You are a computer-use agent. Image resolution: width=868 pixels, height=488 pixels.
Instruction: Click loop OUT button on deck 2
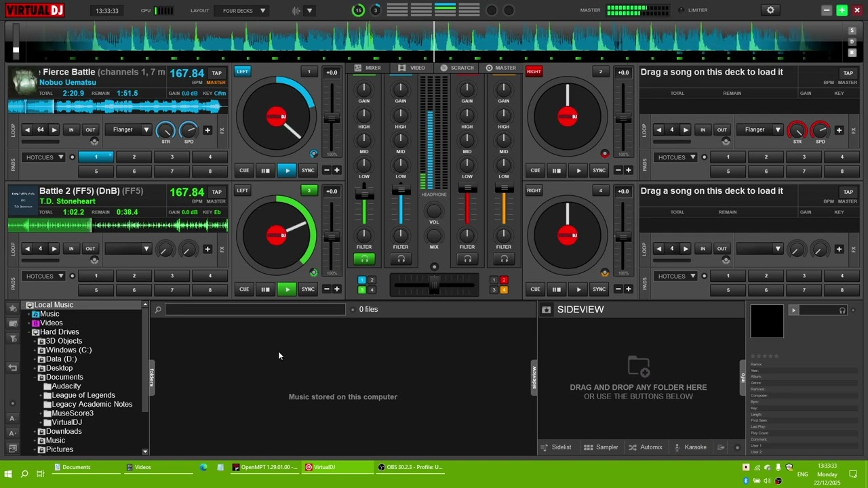point(722,130)
